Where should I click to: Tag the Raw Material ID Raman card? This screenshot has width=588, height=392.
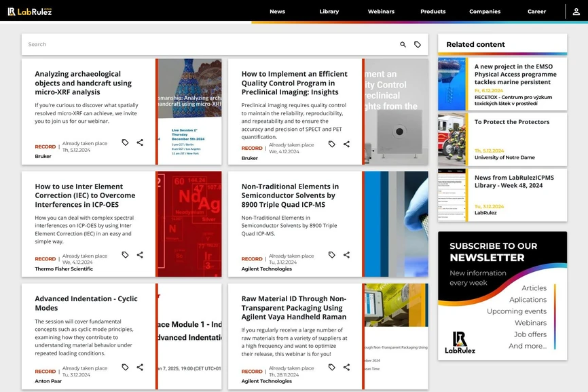click(332, 368)
